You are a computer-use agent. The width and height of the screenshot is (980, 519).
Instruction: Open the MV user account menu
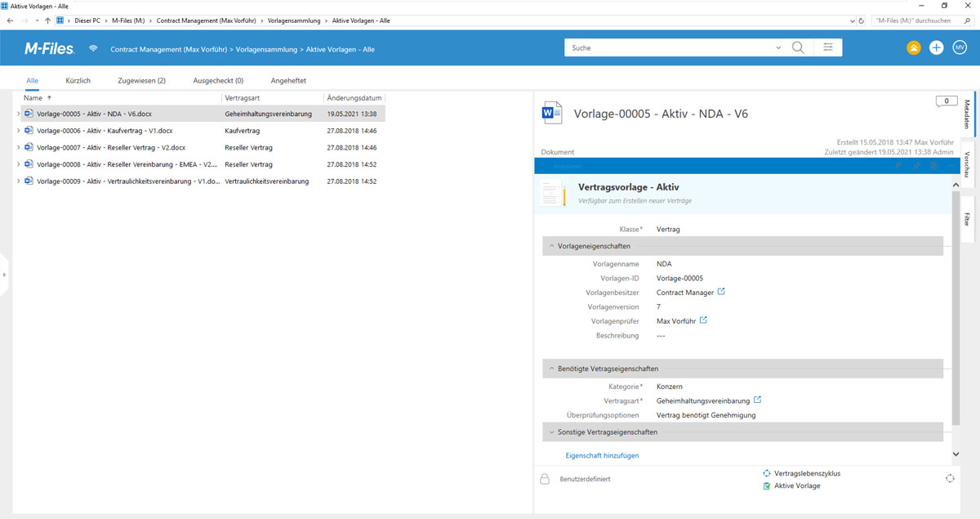pos(960,48)
